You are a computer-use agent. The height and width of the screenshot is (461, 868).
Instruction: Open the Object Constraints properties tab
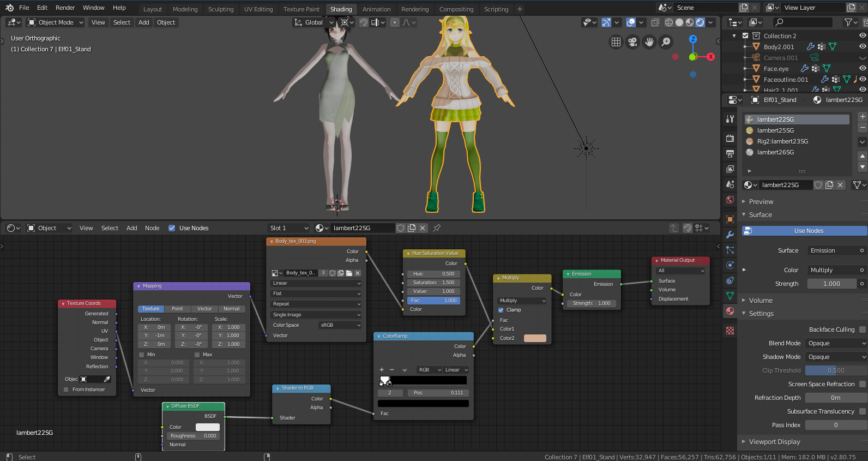[730, 280]
